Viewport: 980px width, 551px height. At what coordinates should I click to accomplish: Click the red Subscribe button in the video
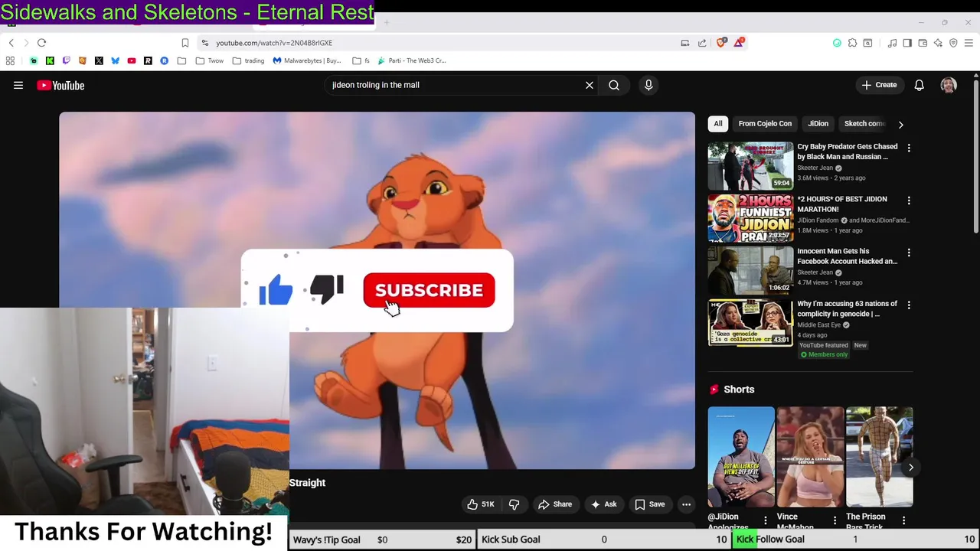tap(429, 290)
